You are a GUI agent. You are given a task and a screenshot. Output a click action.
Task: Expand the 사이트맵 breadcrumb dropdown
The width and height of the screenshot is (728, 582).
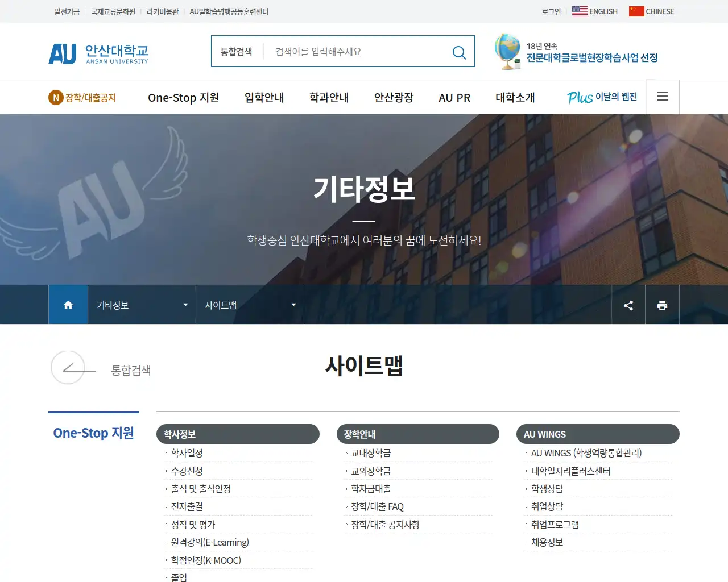click(x=293, y=305)
